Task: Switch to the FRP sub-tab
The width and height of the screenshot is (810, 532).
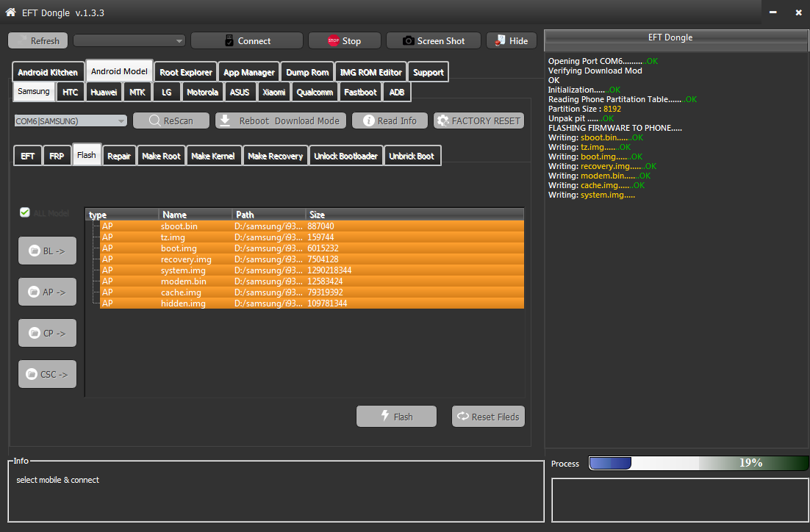Action: click(57, 156)
